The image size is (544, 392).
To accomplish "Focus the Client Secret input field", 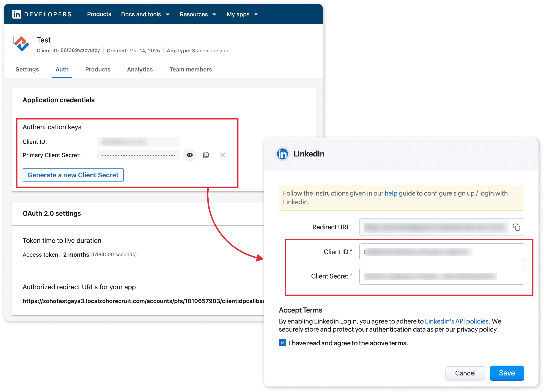I will coord(441,276).
